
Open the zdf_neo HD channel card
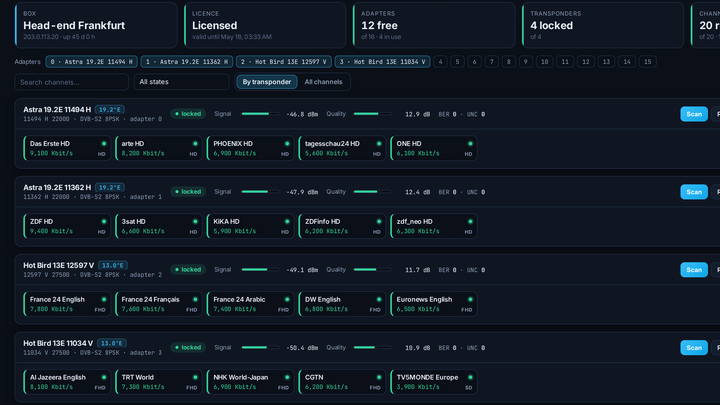[x=433, y=226]
